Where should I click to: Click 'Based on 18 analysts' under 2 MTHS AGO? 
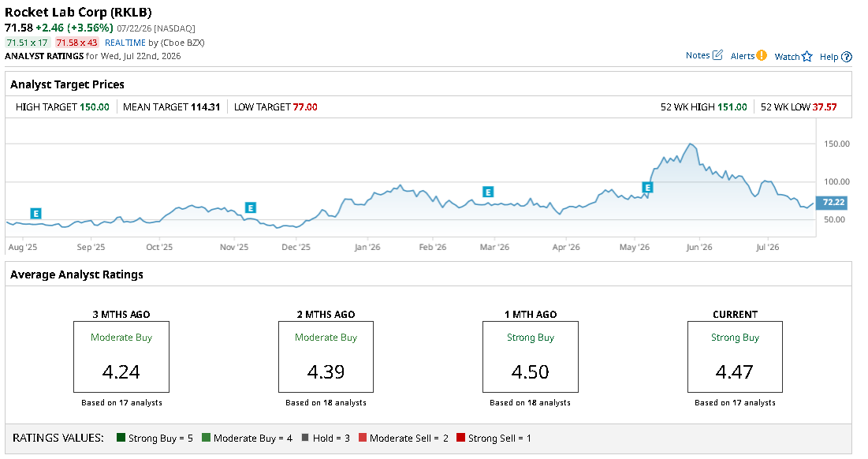(x=326, y=402)
